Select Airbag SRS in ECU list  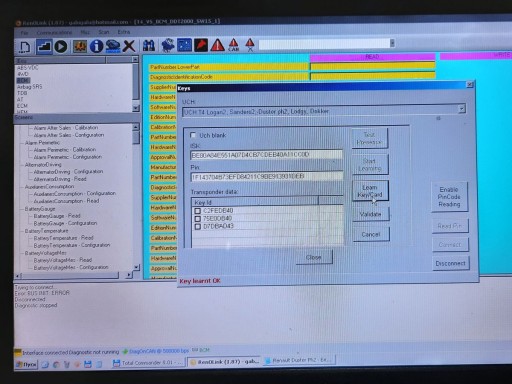coord(29,87)
